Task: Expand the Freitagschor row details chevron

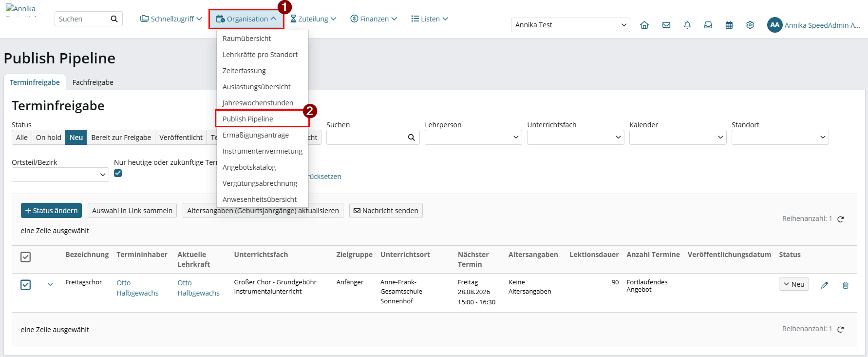Action: pyautogui.click(x=50, y=284)
